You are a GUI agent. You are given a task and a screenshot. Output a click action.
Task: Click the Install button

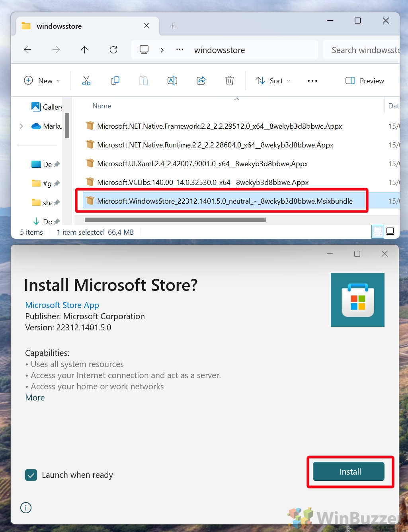pyautogui.click(x=349, y=472)
